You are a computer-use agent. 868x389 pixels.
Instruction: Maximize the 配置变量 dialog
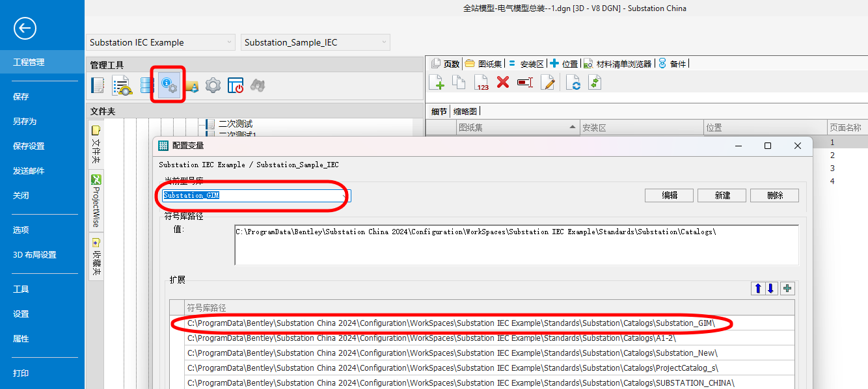pyautogui.click(x=768, y=146)
